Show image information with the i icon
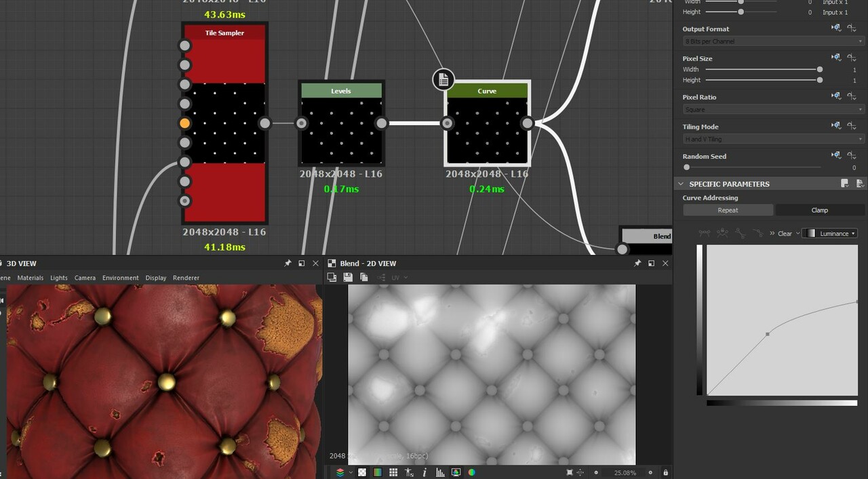The height and width of the screenshot is (479, 868). pos(425,472)
